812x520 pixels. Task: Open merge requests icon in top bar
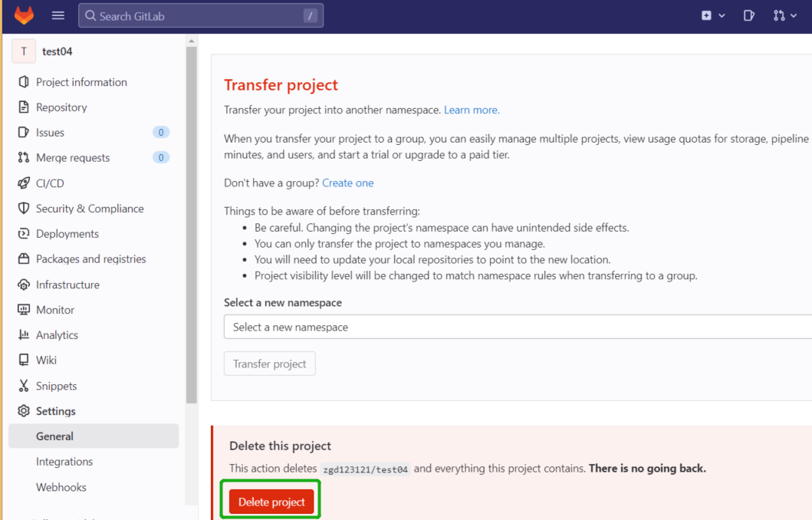click(779, 15)
